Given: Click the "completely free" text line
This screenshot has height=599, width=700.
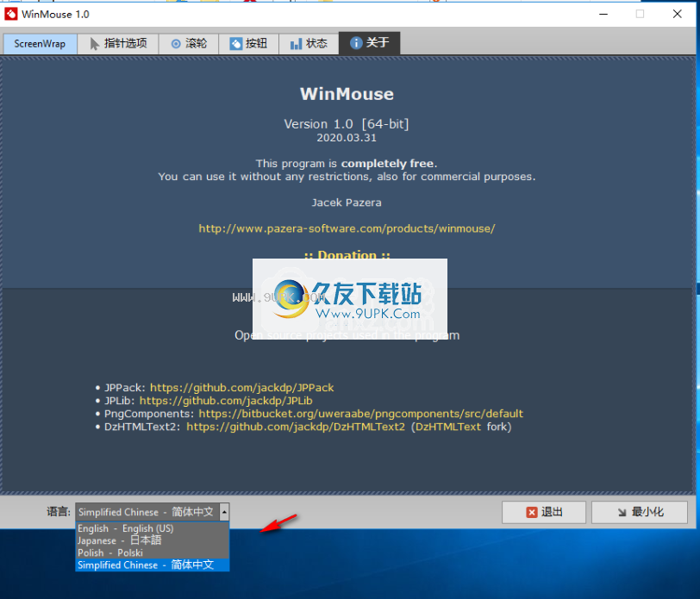Looking at the screenshot, I should click(x=347, y=164).
